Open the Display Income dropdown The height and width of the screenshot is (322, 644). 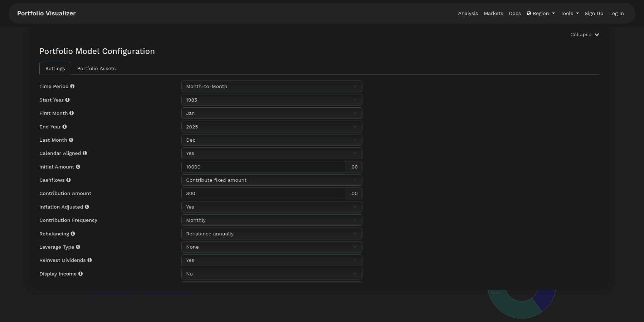pyautogui.click(x=272, y=274)
